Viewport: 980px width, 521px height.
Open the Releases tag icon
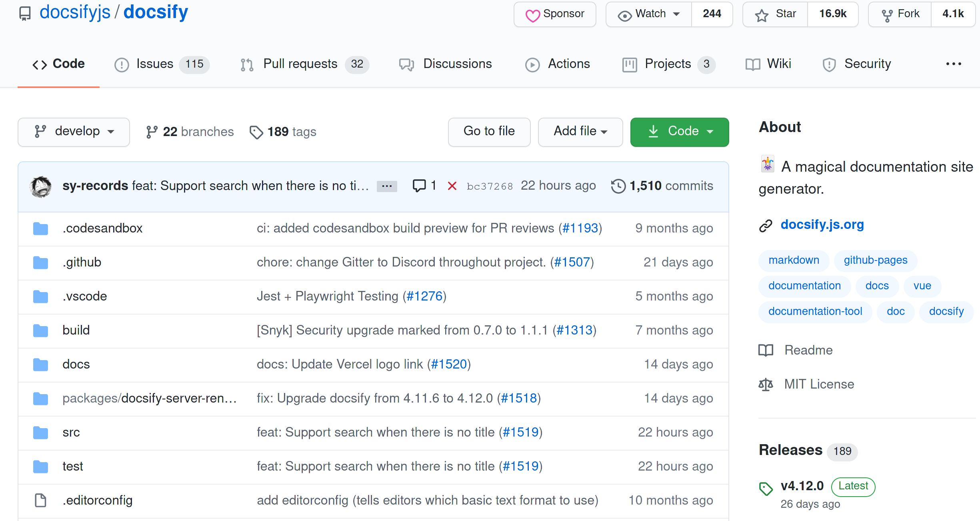(x=766, y=488)
